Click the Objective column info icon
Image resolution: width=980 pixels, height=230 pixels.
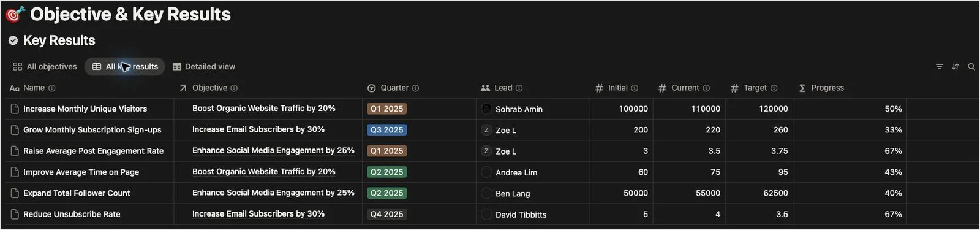click(x=234, y=88)
